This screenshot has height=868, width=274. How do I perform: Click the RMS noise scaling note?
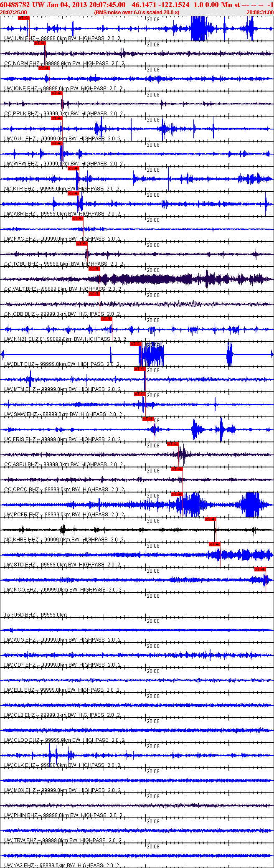coord(137,12)
